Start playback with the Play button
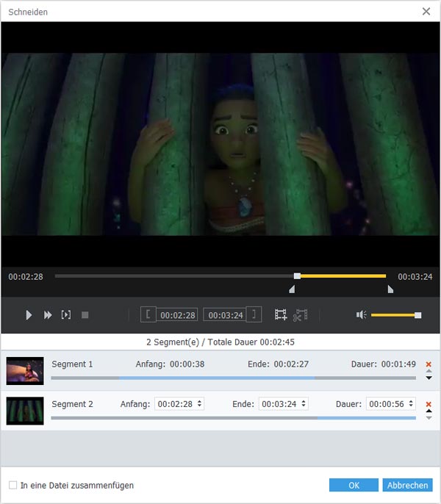This screenshot has width=441, height=504. click(x=29, y=315)
